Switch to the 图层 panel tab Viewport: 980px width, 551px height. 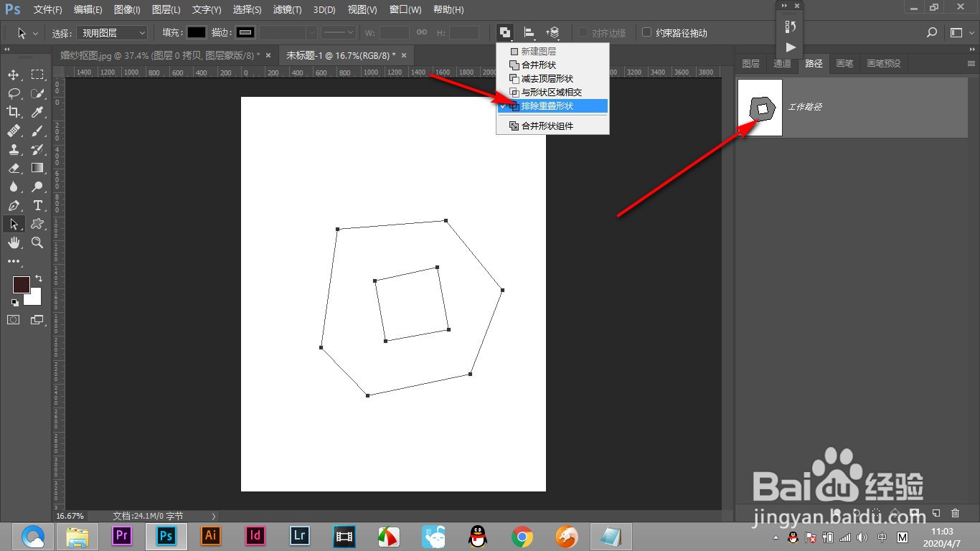pos(750,63)
